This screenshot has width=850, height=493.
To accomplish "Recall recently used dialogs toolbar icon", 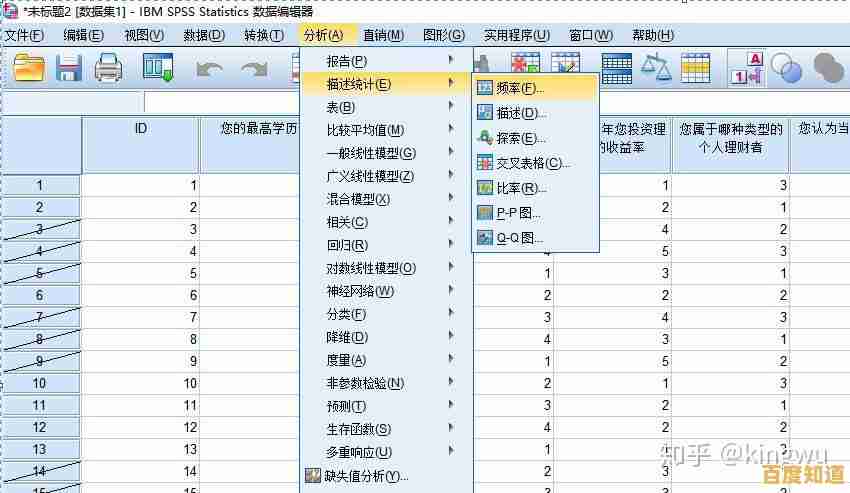I will click(158, 68).
